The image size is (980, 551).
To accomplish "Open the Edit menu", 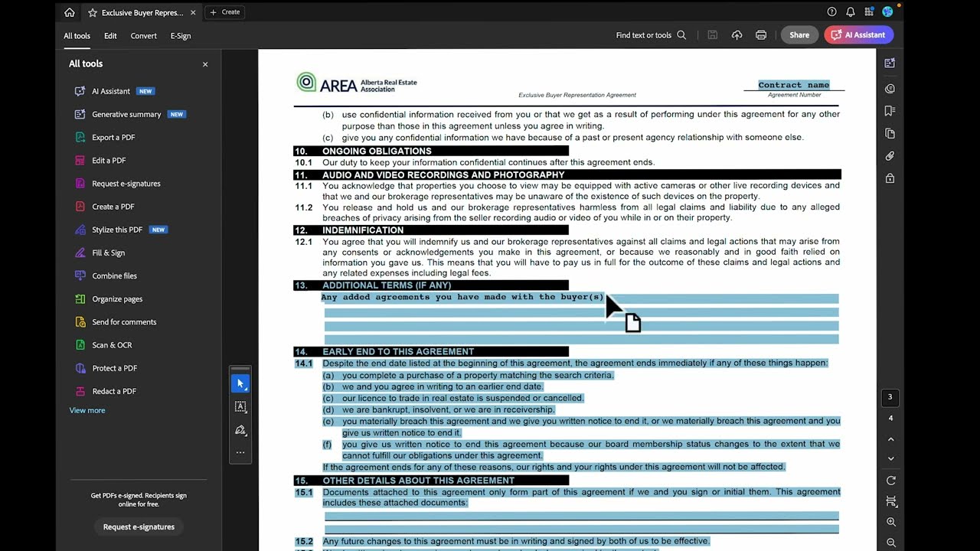I will (x=110, y=36).
